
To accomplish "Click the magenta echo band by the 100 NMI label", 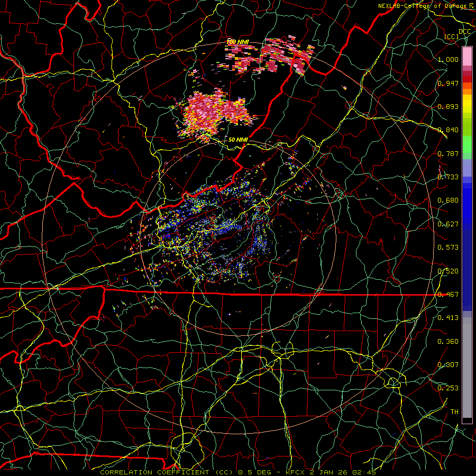I will click(270, 56).
